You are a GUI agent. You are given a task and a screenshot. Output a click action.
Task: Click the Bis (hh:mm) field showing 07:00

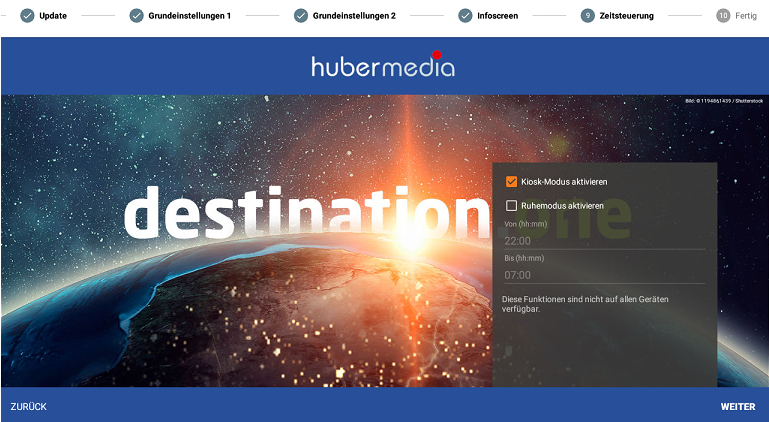click(x=604, y=275)
